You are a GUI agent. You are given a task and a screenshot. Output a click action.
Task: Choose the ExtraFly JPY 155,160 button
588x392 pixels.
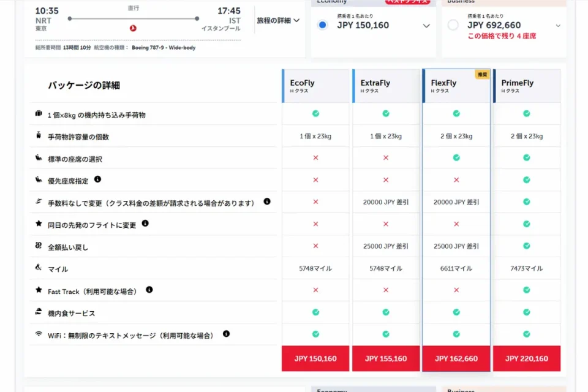[x=386, y=358]
